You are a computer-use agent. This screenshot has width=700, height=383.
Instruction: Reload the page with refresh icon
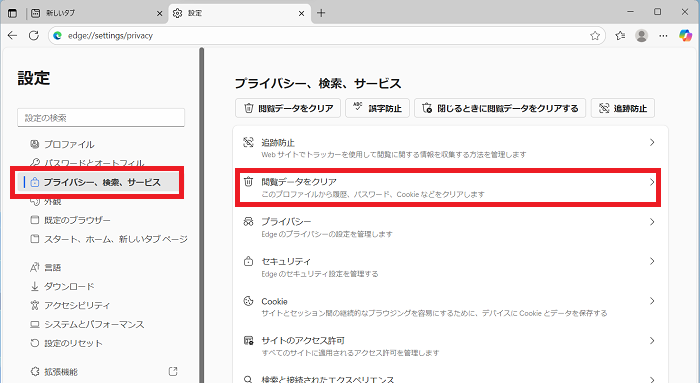[34, 35]
